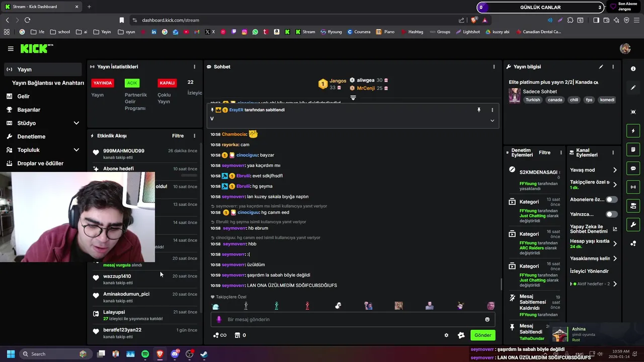The height and width of the screenshot is (362, 644).
Task: Expand the Stüdyo sidebar section
Action: tap(76, 123)
